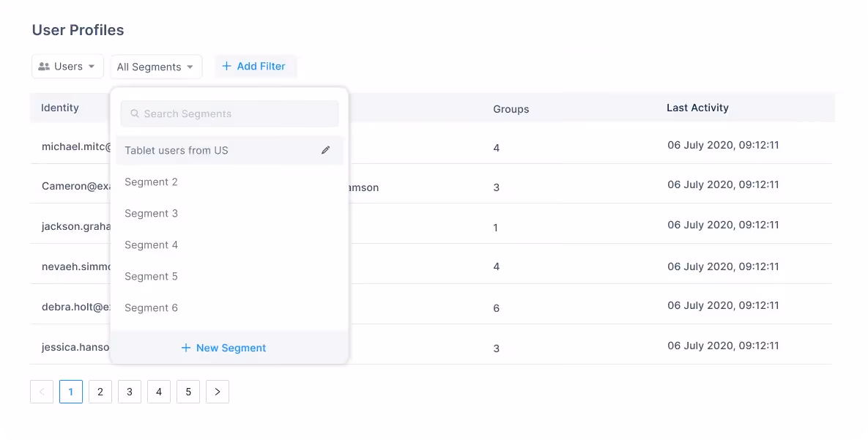Select Segment 5 as the active segment

coord(152,276)
